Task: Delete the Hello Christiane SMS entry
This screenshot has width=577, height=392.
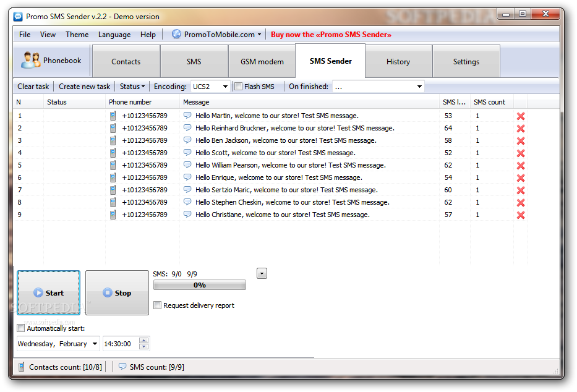Action: pos(520,215)
